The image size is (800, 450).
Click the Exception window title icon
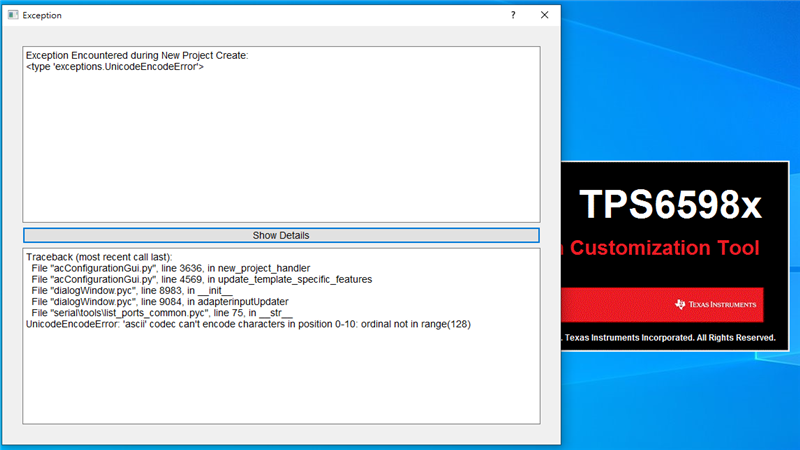click(x=13, y=15)
